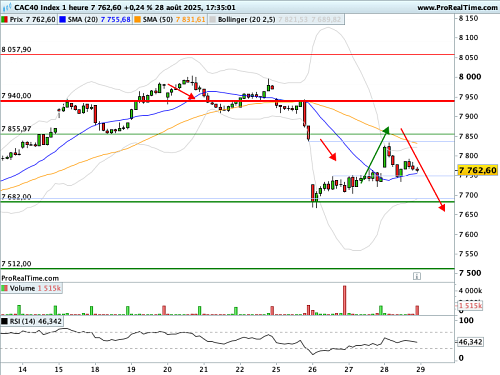Image resolution: width=500 pixels, height=375 pixels.
Task: Click the date 20 on the time axis
Action: coord(167,369)
